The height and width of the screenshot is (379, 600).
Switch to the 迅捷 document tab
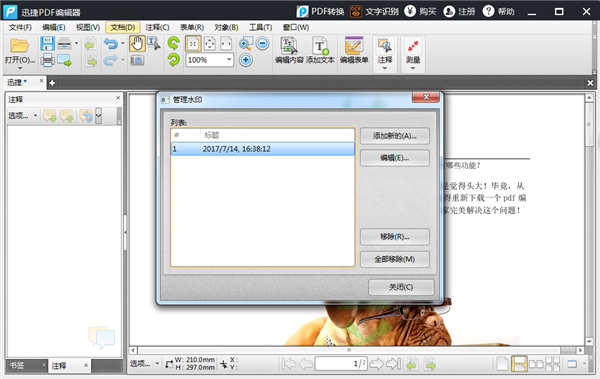(24, 82)
